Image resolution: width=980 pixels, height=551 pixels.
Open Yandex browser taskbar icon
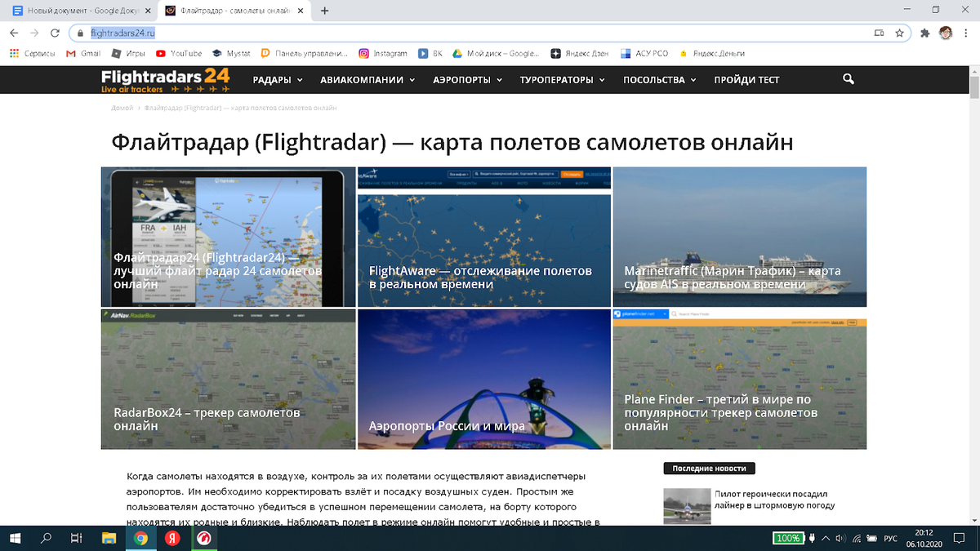coord(172,538)
